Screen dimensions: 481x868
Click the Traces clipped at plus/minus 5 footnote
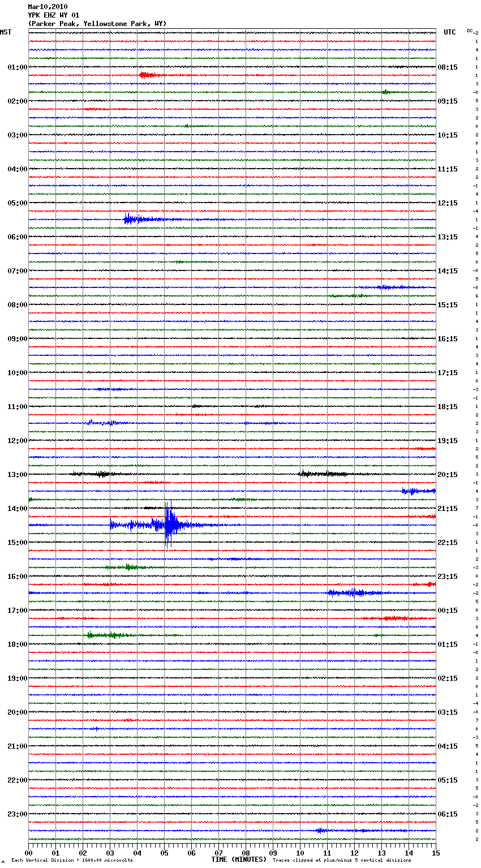(x=342, y=860)
